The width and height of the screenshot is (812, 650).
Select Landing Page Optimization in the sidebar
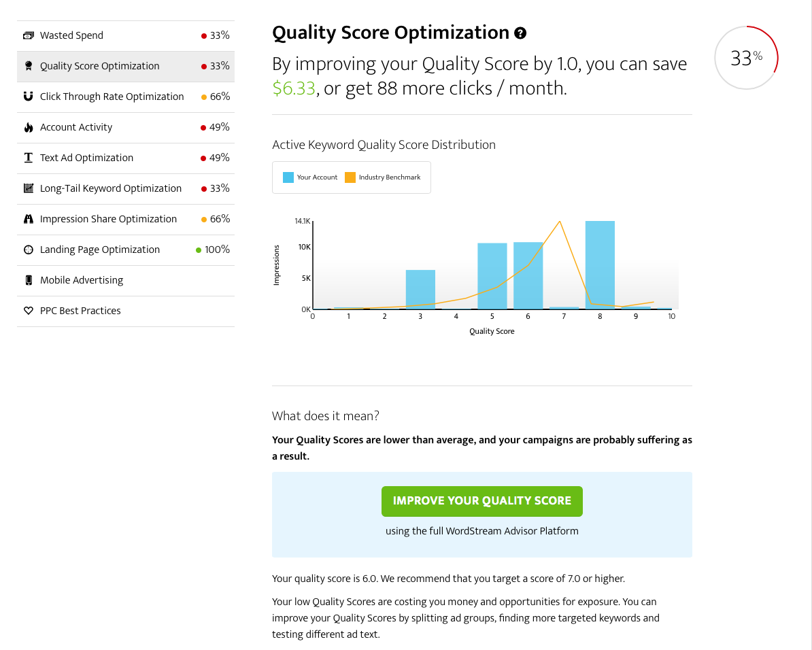click(x=100, y=250)
